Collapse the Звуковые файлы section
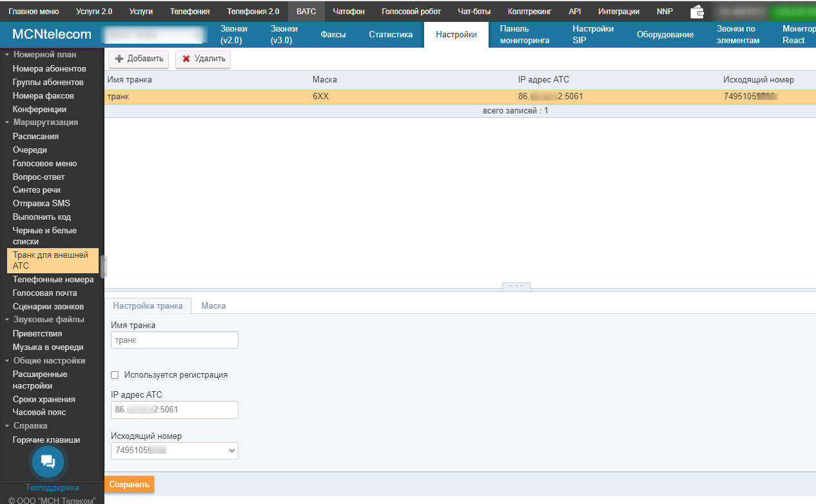 pyautogui.click(x=7, y=320)
